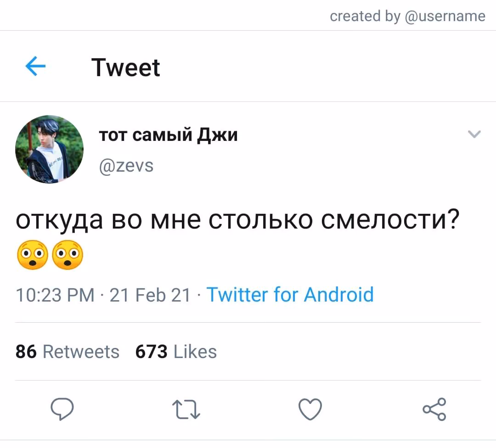Click the created by @username watermark

pyautogui.click(x=407, y=16)
